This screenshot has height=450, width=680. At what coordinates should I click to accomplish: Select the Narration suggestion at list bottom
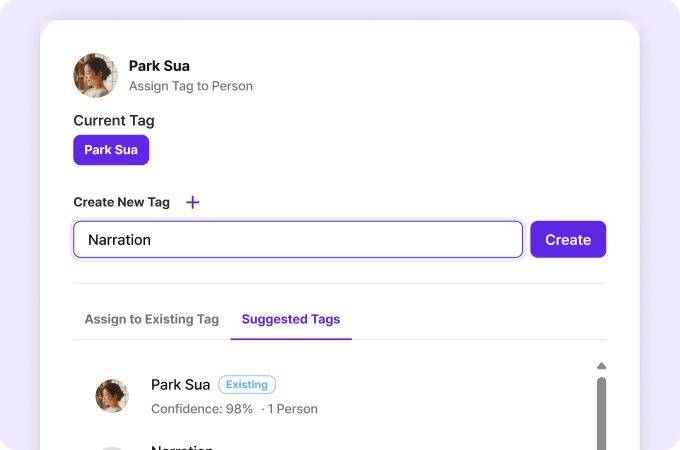click(x=183, y=447)
